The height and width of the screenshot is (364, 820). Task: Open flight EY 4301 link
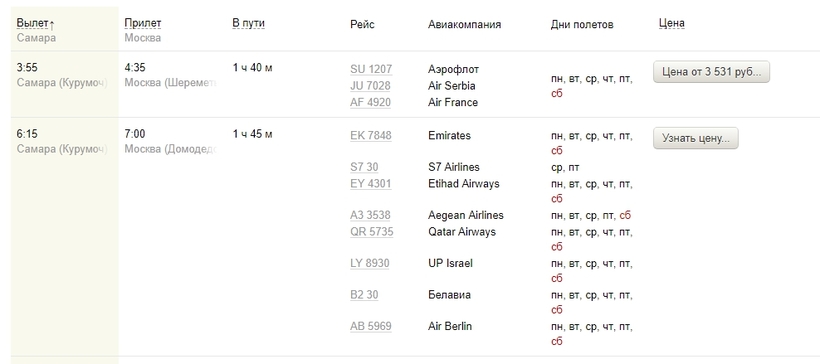[x=370, y=184]
